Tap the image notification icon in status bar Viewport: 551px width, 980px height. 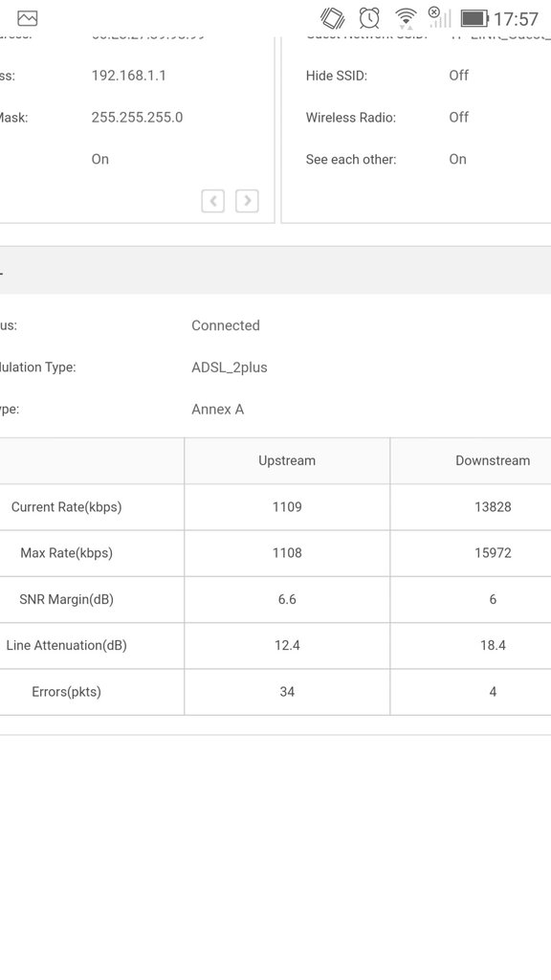coord(28,18)
